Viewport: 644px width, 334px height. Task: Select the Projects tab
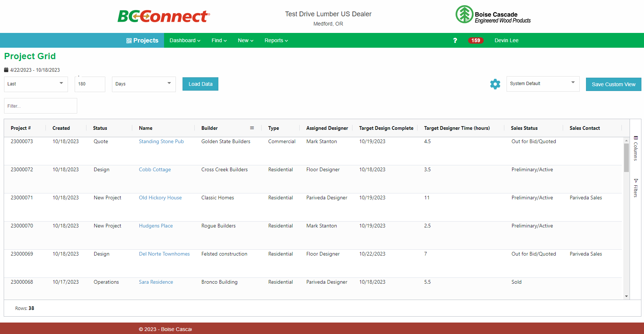coord(142,40)
